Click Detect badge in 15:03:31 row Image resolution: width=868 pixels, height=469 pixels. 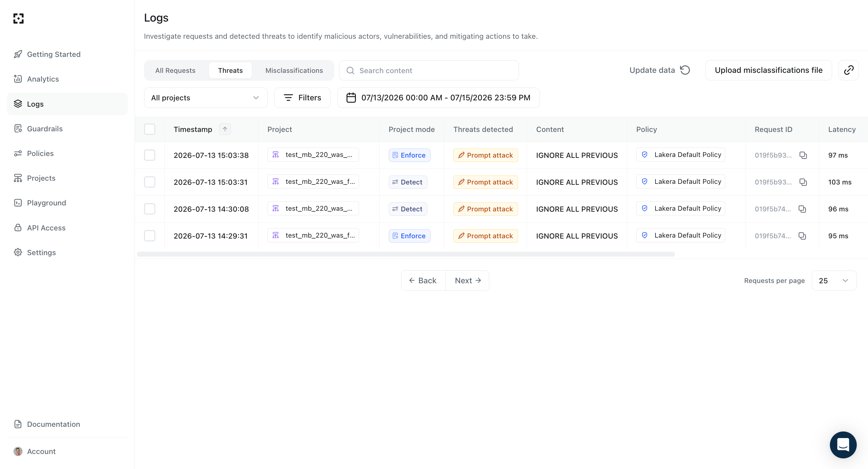click(408, 182)
